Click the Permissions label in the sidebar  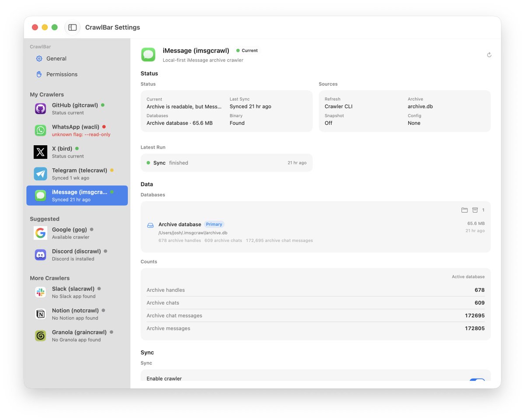pyautogui.click(x=62, y=74)
